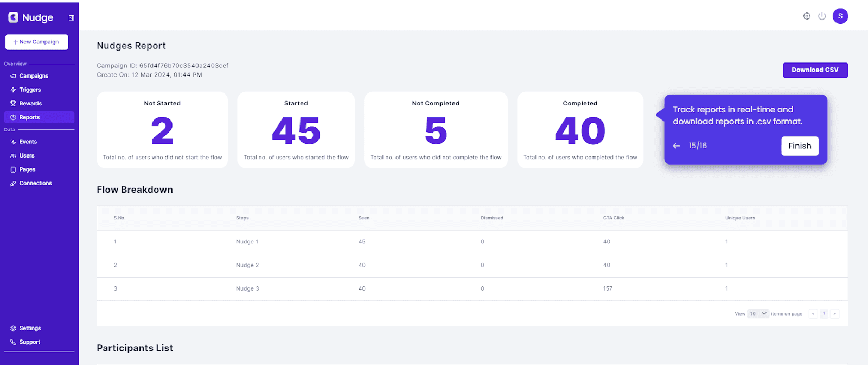Image resolution: width=868 pixels, height=365 pixels.
Task: Click the Events sparkle icon
Action: pyautogui.click(x=13, y=142)
